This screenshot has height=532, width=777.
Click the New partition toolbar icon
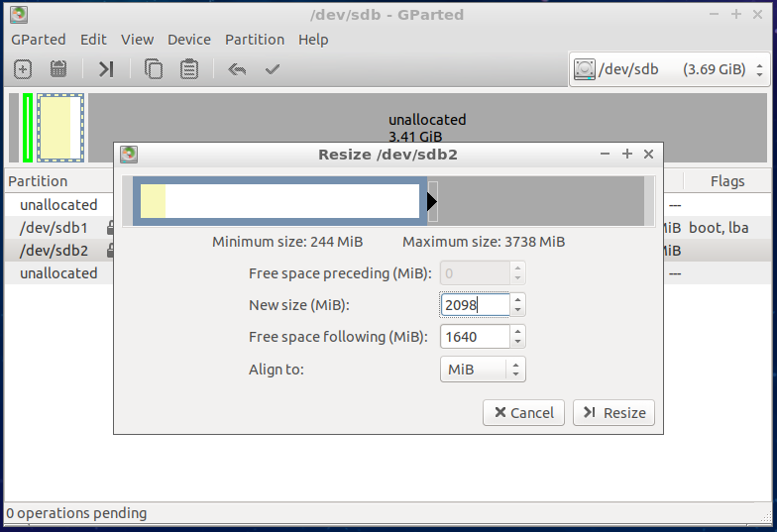pos(23,69)
